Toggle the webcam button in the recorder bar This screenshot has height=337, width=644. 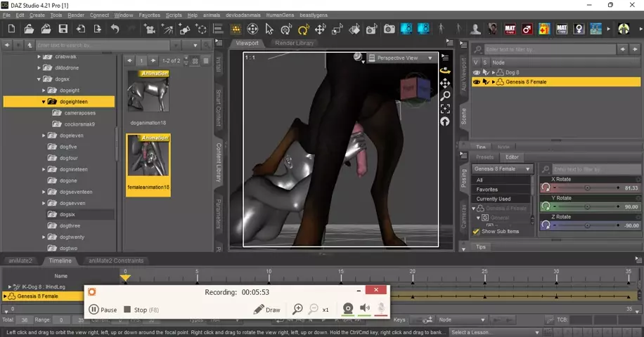coord(347,309)
